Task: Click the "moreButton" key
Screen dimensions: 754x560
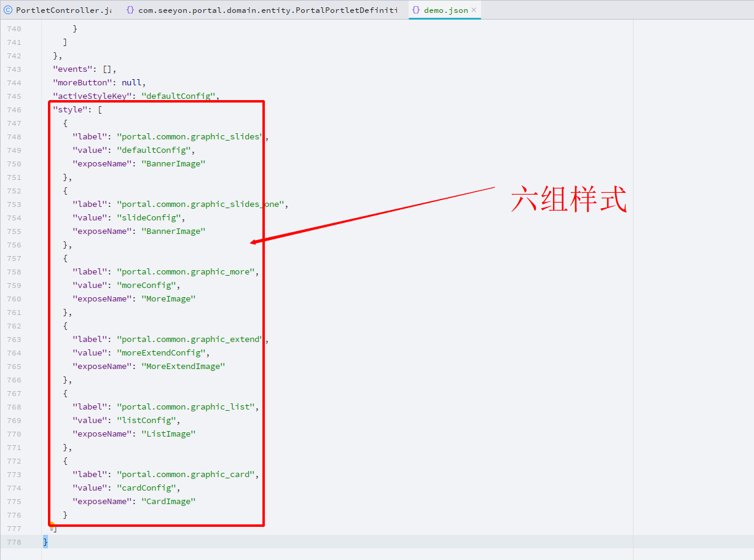Action: (x=82, y=83)
